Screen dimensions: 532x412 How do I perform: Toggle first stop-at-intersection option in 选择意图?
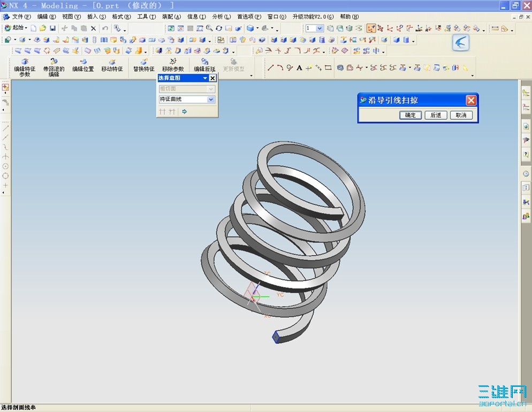pos(163,112)
